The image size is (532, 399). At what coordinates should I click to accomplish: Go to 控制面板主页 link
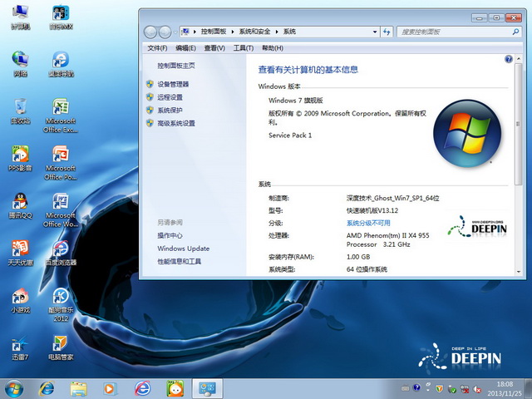[x=176, y=66]
